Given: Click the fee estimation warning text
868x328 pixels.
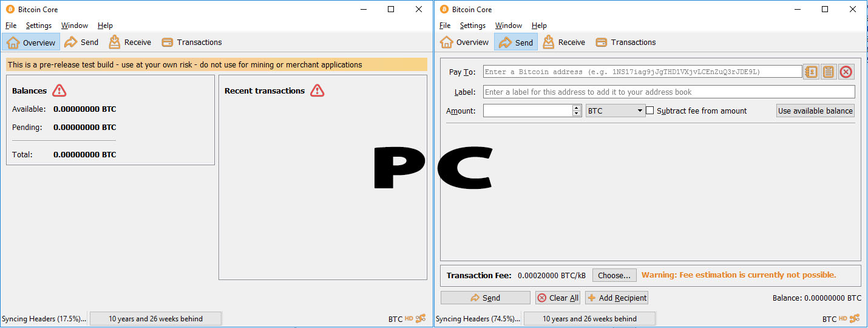Looking at the screenshot, I should click(x=739, y=275).
